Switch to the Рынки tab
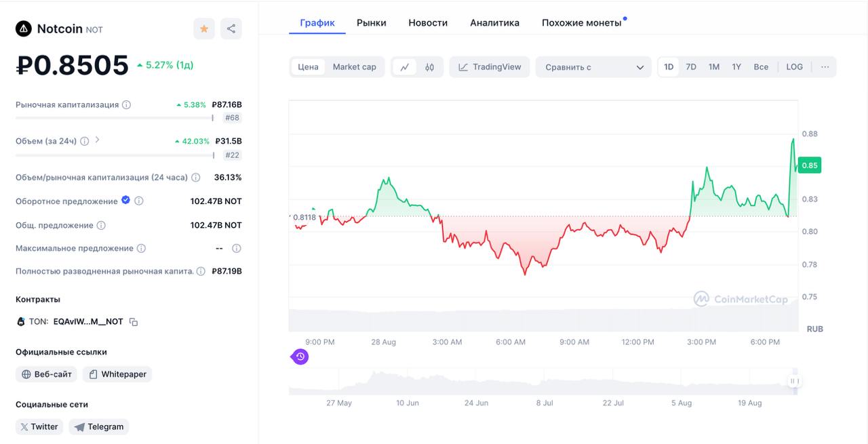 tap(371, 22)
